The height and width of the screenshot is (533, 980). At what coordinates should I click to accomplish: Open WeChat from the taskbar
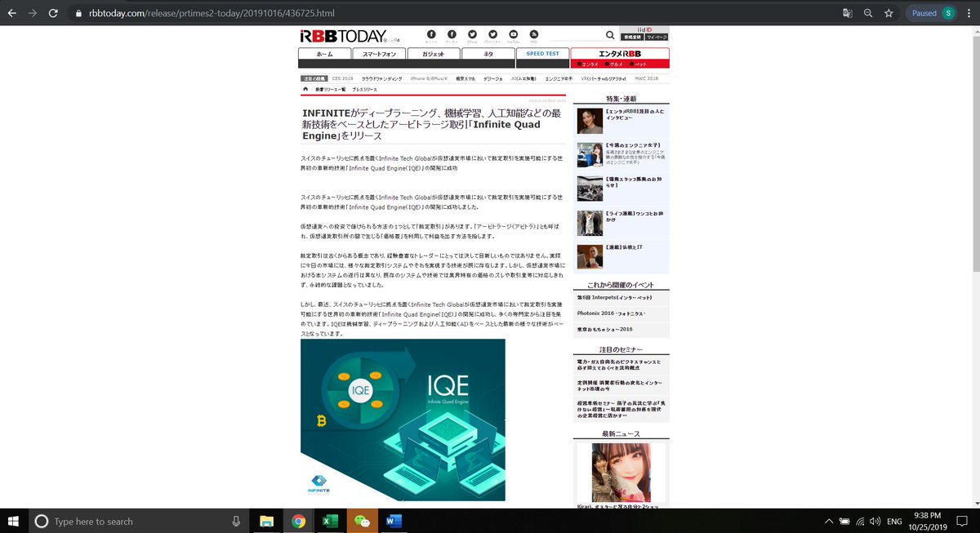(362, 521)
